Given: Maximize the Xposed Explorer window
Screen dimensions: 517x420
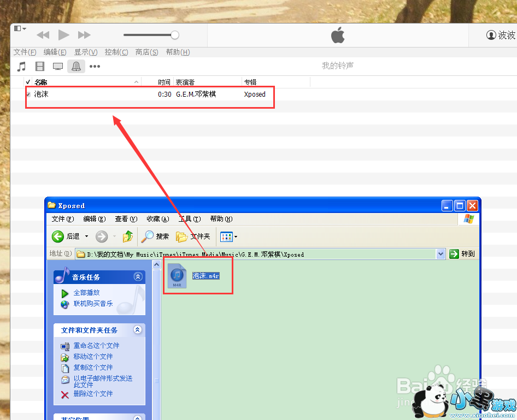Looking at the screenshot, I should [460, 206].
